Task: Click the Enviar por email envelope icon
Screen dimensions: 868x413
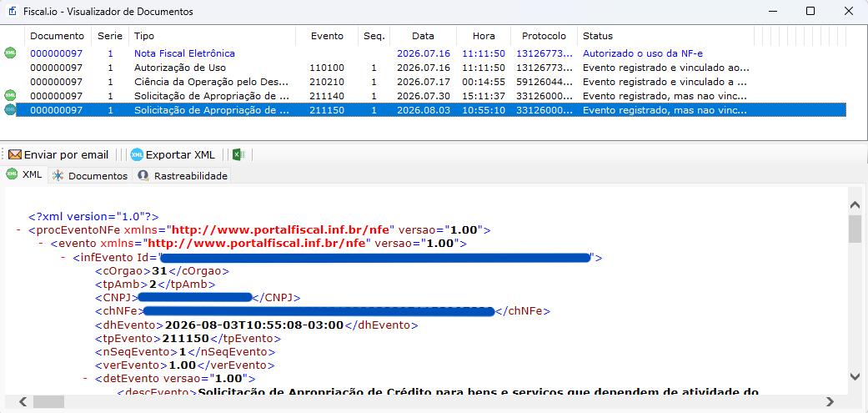Action: point(14,154)
